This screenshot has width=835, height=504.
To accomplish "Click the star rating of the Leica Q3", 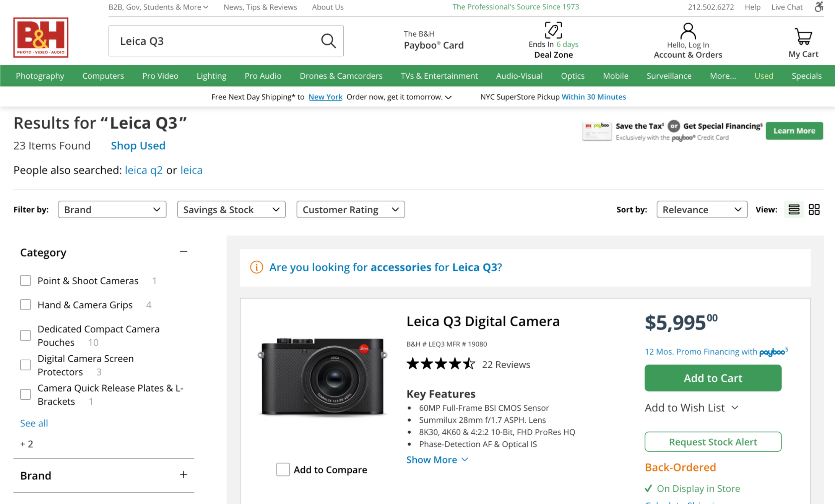I will pyautogui.click(x=440, y=364).
